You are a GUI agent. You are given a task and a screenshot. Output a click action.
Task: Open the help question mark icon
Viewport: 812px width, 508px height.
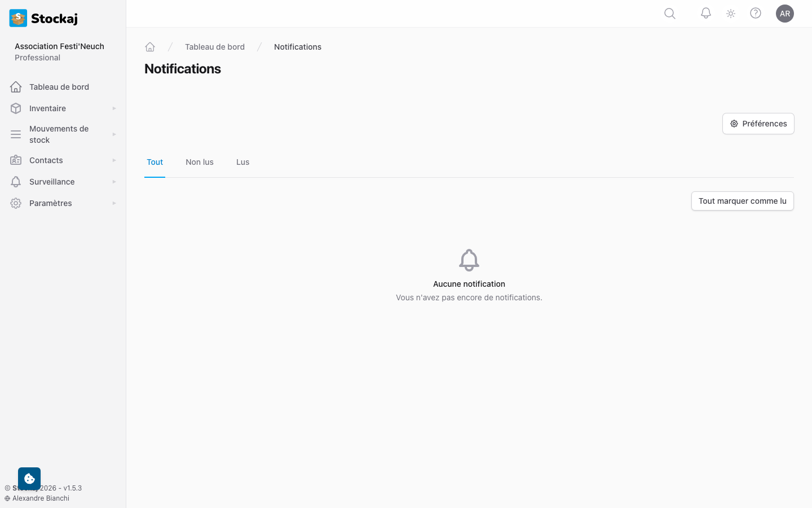click(x=756, y=13)
